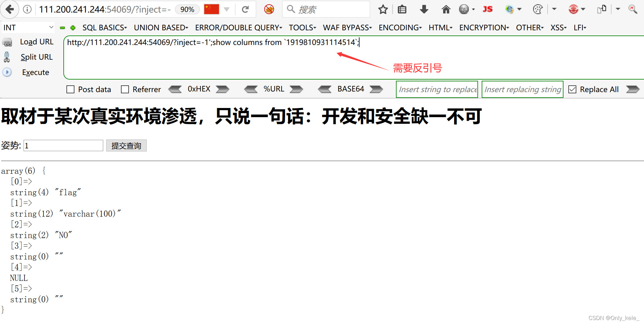Go to the home page icon
The width and height of the screenshot is (644, 324).
(x=446, y=9)
